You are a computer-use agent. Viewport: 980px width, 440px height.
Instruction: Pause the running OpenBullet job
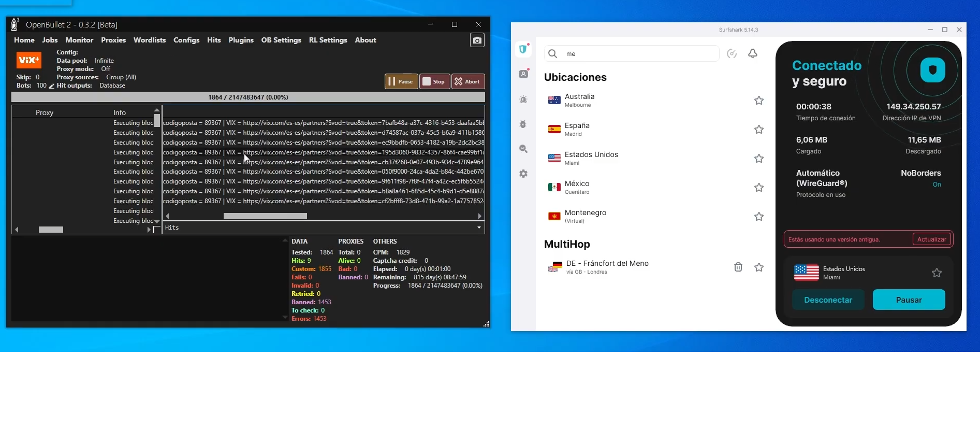click(x=401, y=81)
